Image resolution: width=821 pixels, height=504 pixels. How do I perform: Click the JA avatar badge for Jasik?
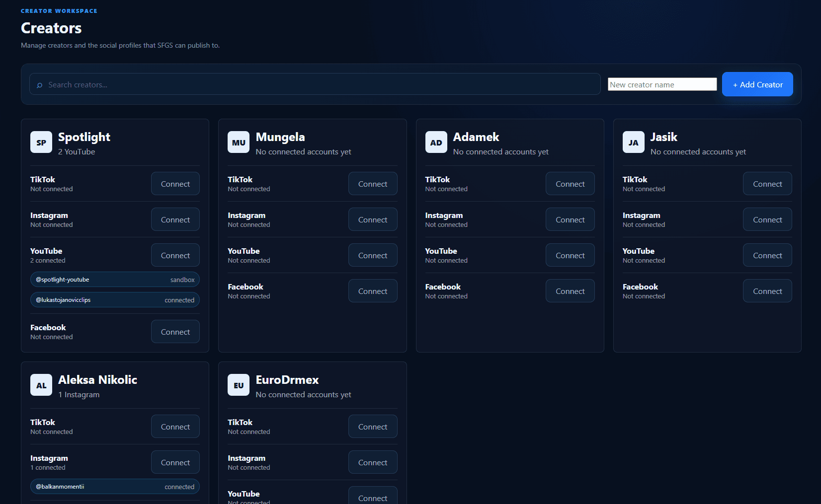pyautogui.click(x=634, y=142)
